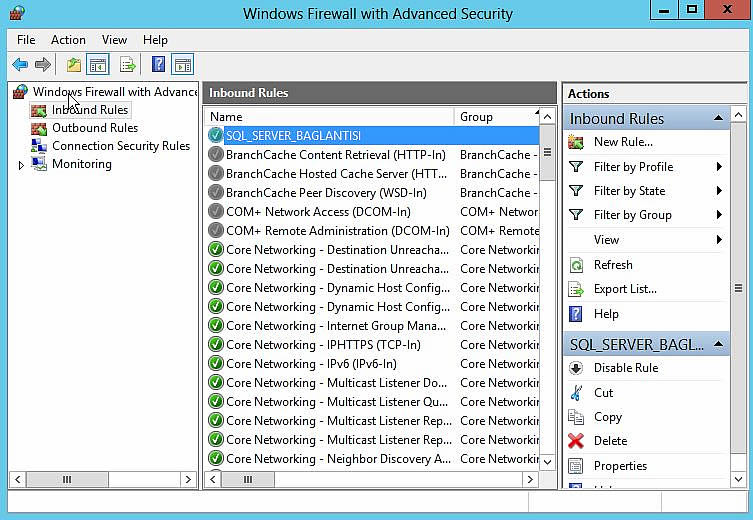Open the Action menu
Screen dimensions: 753x520
68,40
